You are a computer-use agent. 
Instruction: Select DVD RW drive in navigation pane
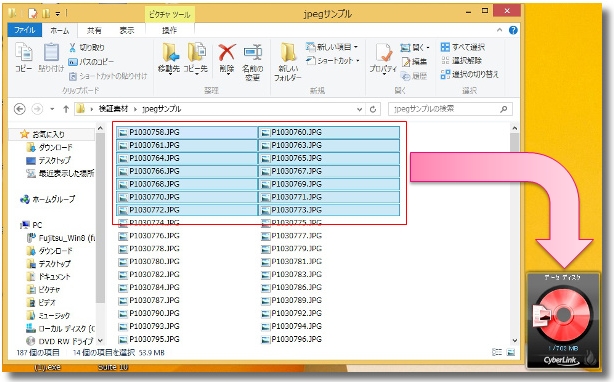click(60, 341)
